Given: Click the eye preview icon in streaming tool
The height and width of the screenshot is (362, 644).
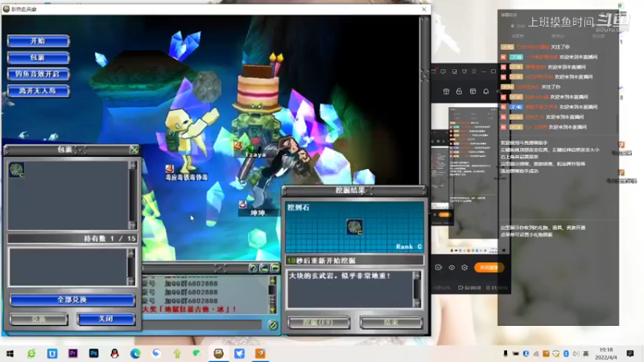Looking at the screenshot, I should tap(452, 268).
